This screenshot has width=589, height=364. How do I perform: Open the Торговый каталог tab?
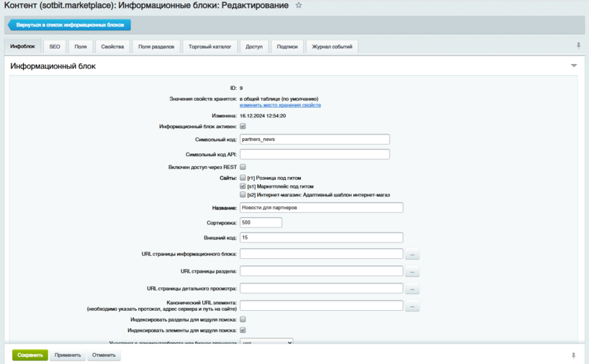(210, 47)
